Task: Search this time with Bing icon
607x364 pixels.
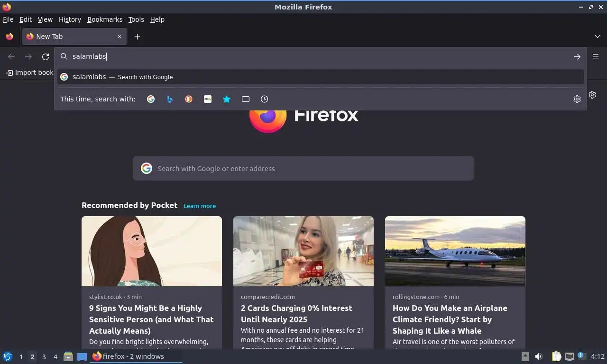Action: coord(170,99)
